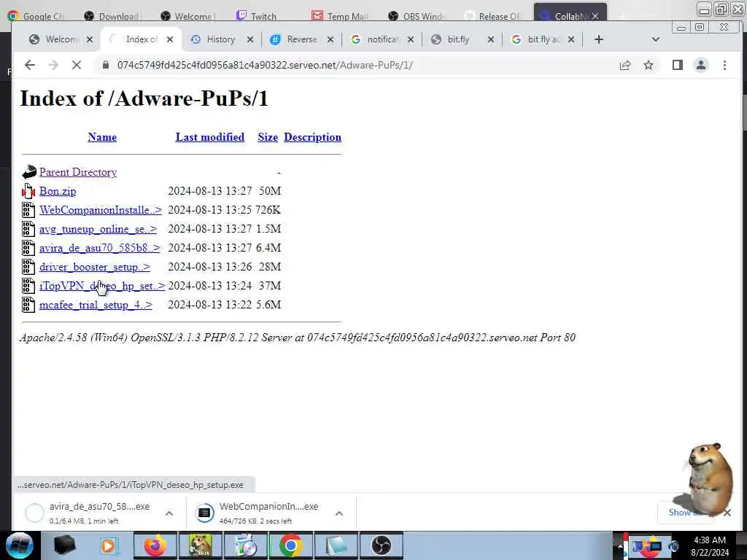
Task: Sort listing by Size column
Action: [x=268, y=137]
